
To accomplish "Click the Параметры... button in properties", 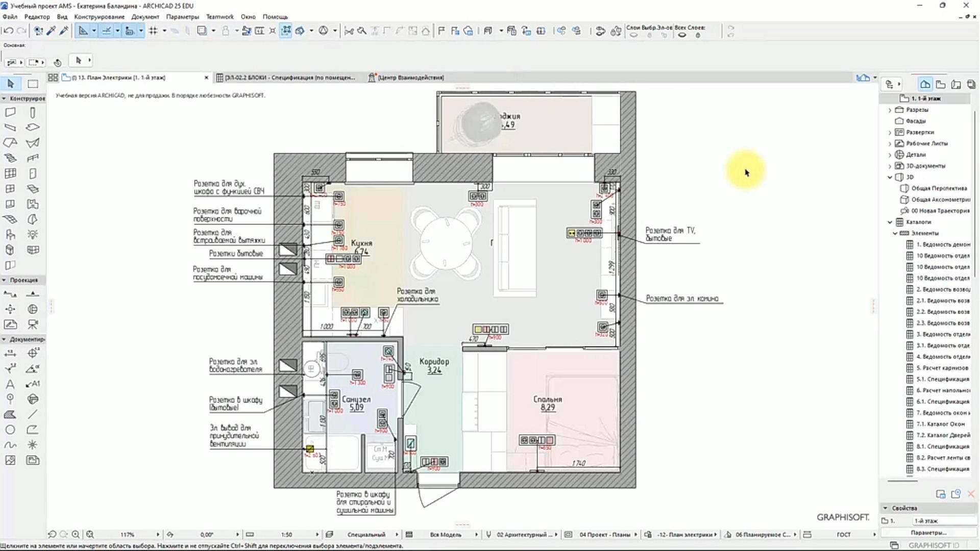I will point(928,533).
